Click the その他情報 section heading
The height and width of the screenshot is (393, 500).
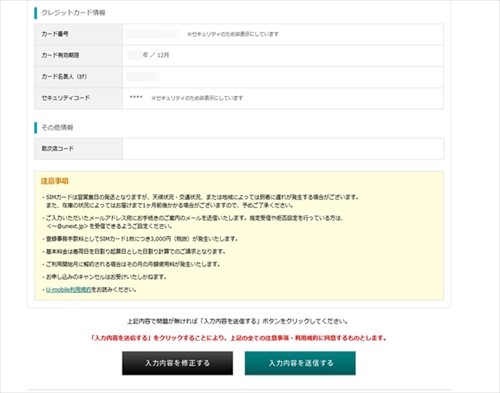point(57,127)
